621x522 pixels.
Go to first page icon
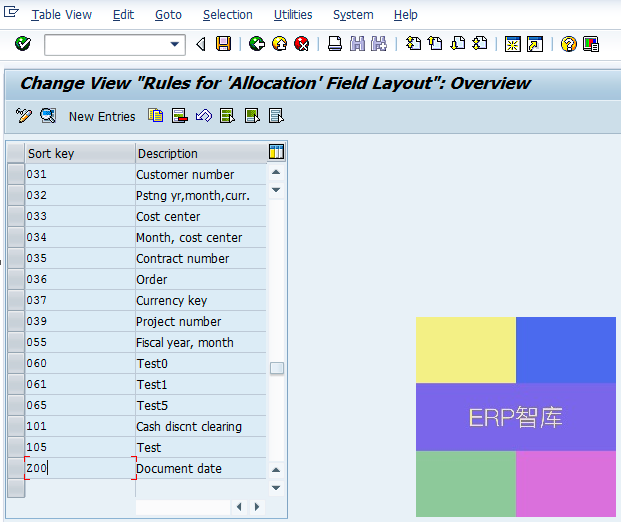pyautogui.click(x=413, y=44)
